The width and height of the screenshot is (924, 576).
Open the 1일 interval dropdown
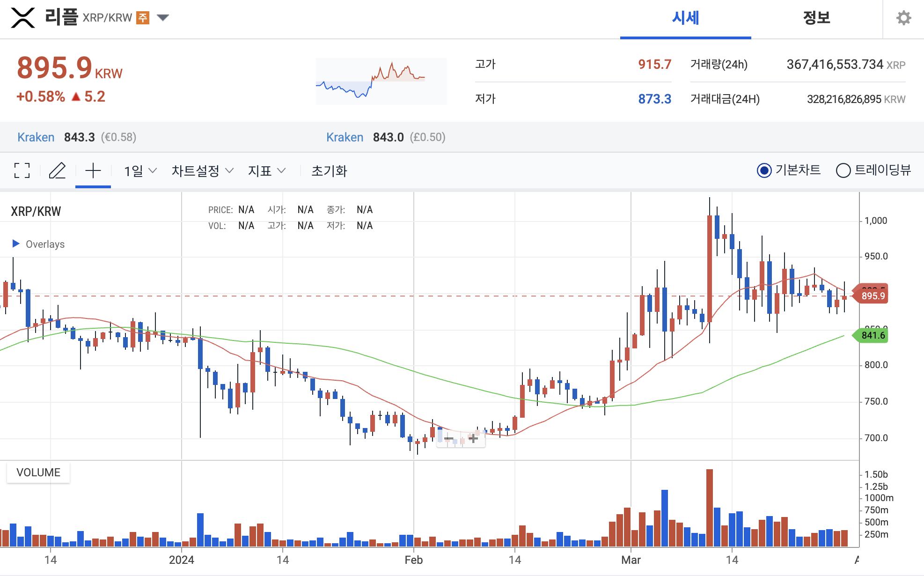[140, 171]
